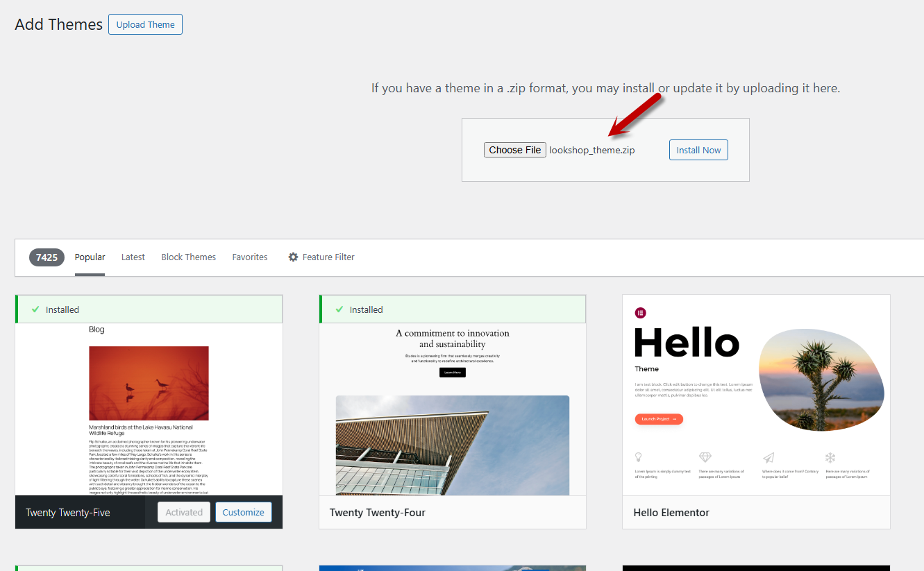Screen dimensions: 924x571
Task: Click the Installed checkmark on Twenty Twenty-Four
Action: [339, 309]
